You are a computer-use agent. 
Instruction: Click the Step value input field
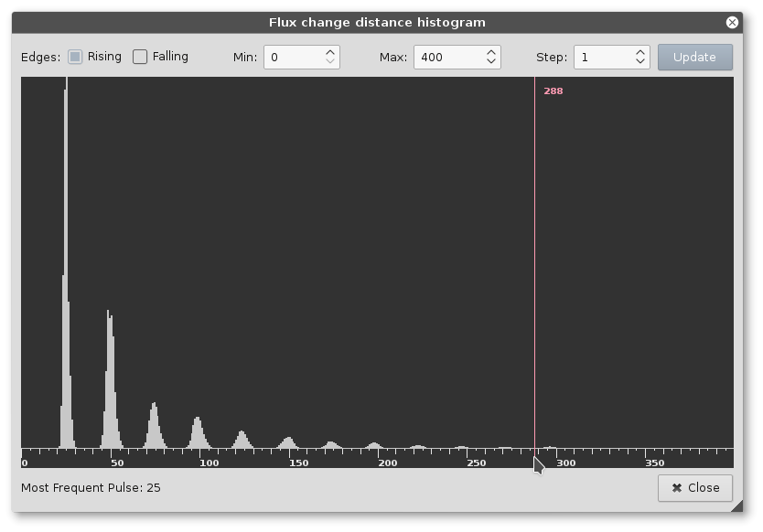coord(602,58)
